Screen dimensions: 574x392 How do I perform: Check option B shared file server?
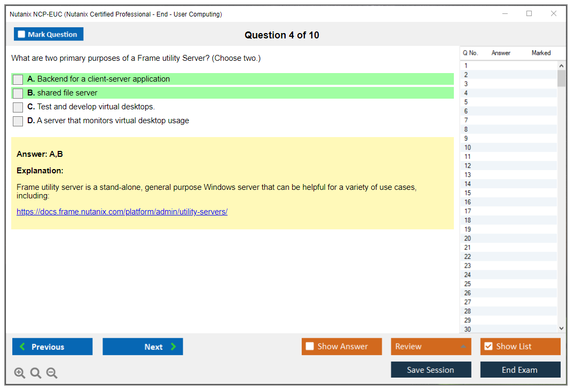(18, 93)
